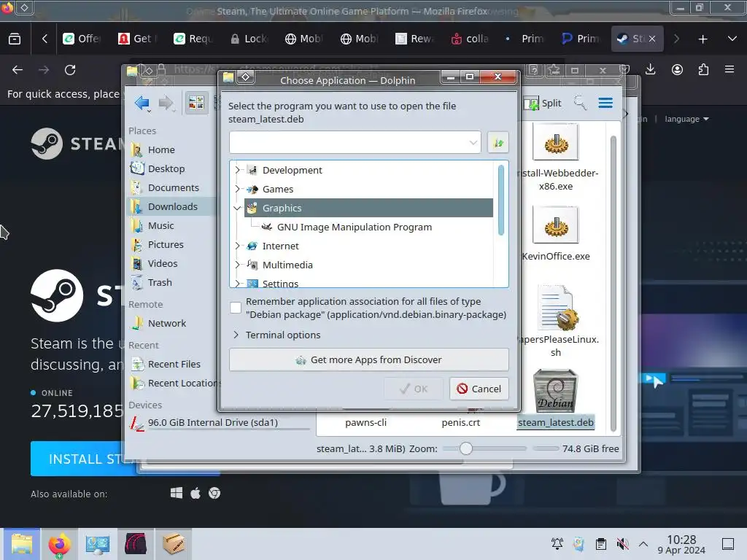
Task: Switch to the colla browser tab
Action: click(471, 39)
